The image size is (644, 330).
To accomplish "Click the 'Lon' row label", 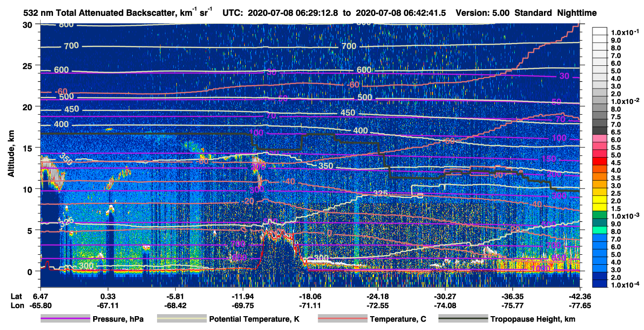I will tap(16, 306).
